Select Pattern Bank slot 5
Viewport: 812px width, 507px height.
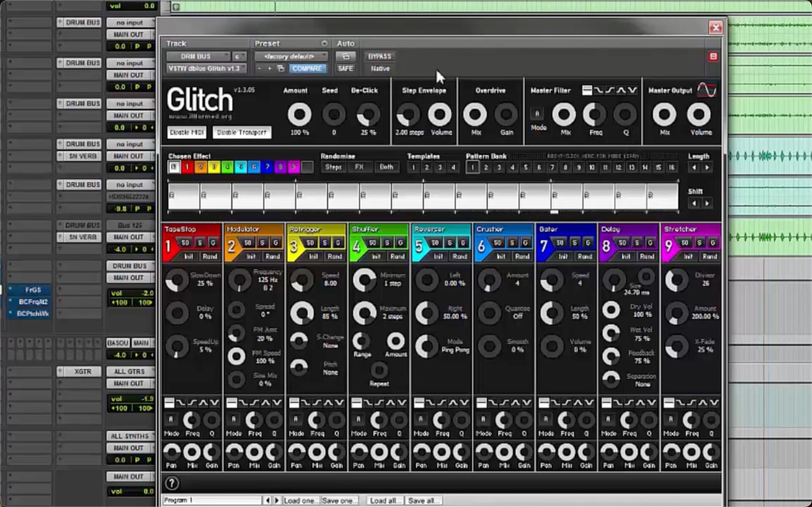pyautogui.click(x=526, y=168)
